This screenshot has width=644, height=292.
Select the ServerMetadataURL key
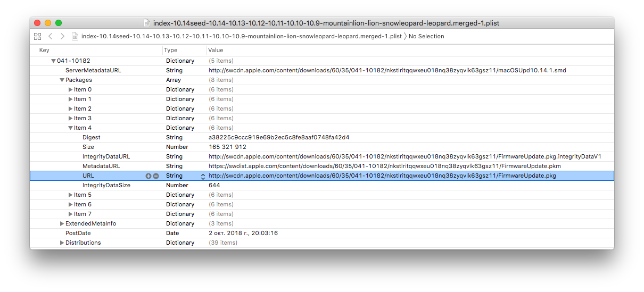coord(93,70)
